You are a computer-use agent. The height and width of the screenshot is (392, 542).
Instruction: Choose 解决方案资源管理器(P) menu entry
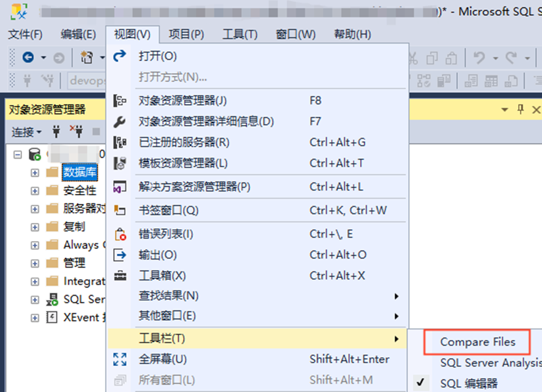[257, 187]
